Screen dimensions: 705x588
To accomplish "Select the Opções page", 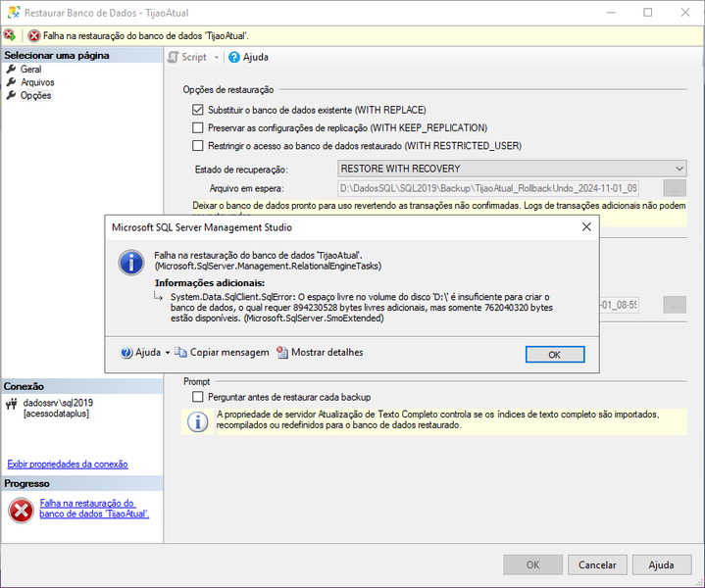I will [36, 95].
